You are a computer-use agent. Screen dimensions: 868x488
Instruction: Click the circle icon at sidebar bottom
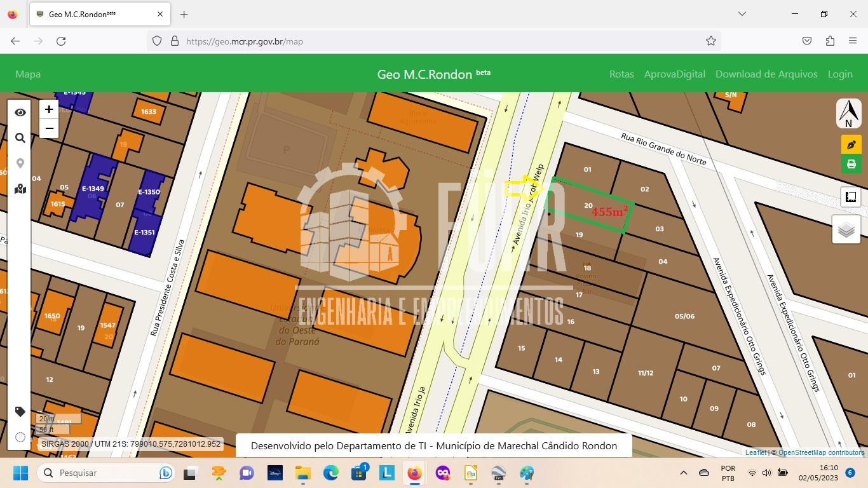click(20, 437)
